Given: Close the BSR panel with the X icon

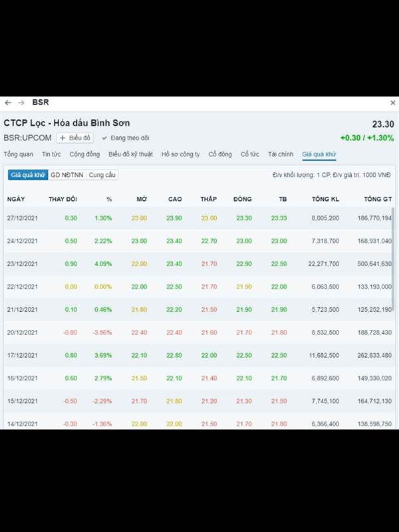Looking at the screenshot, I should point(392,102).
